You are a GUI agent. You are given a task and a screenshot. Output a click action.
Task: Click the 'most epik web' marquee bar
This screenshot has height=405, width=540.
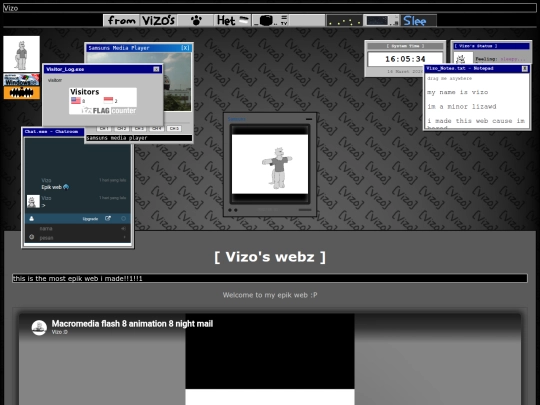coord(270,278)
